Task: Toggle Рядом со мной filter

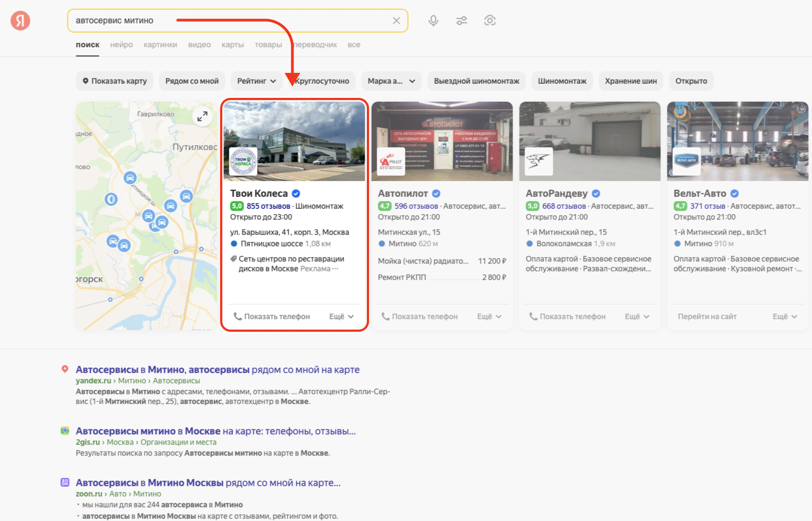Action: (x=192, y=81)
